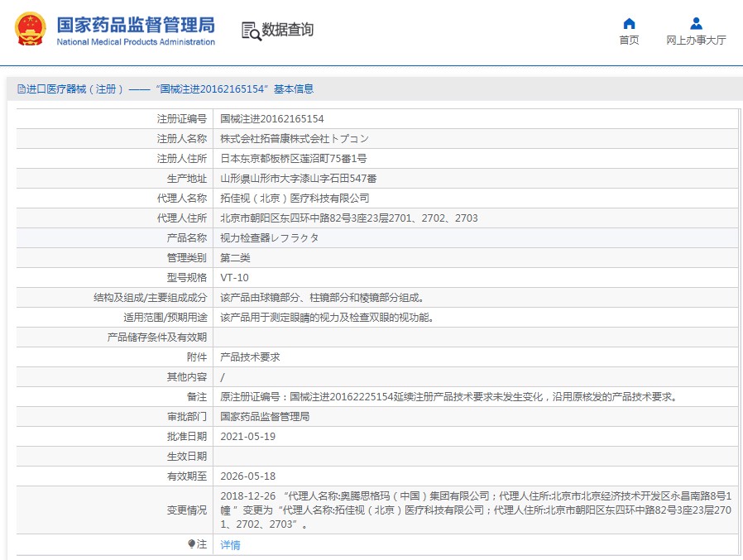Select expiry date 2026-05-18
743x560 pixels.
248,476
